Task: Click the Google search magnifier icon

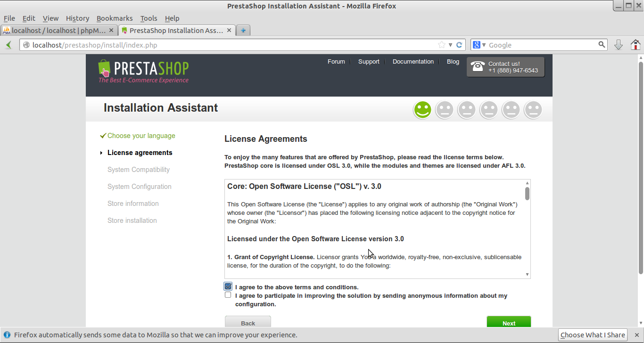Action: (602, 45)
